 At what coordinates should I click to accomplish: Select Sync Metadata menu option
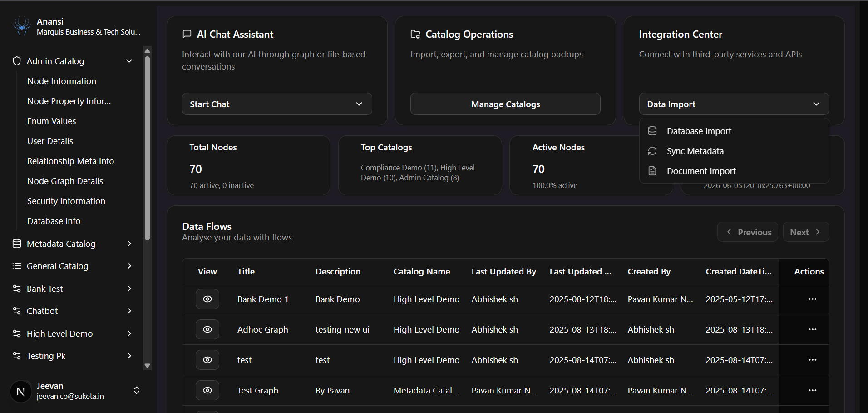click(x=734, y=151)
